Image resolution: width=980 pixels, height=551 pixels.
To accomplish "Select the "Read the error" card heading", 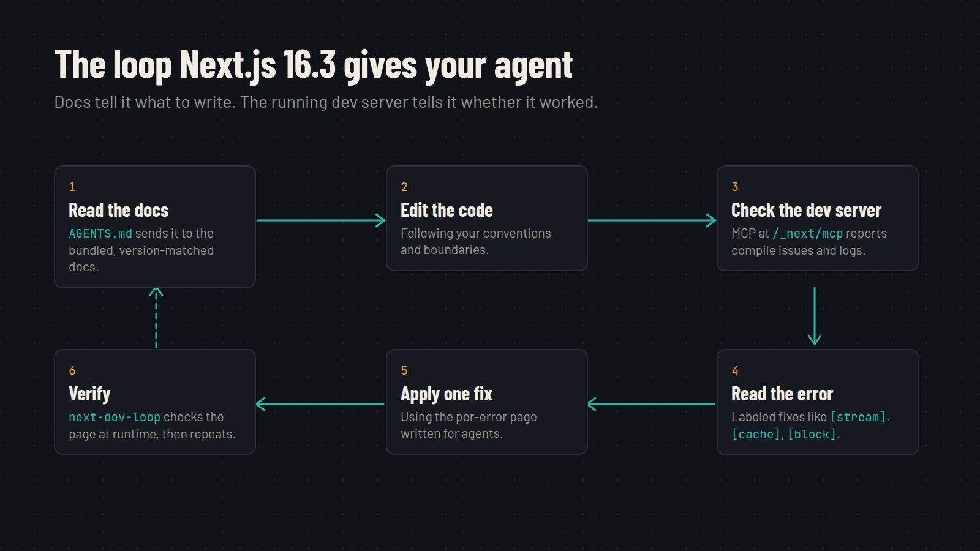I will [782, 394].
